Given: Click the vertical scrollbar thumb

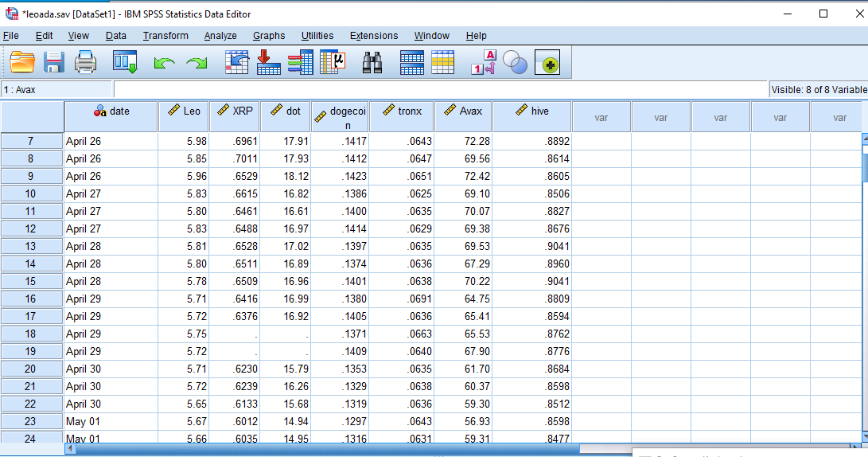Looking at the screenshot, I should (865, 168).
